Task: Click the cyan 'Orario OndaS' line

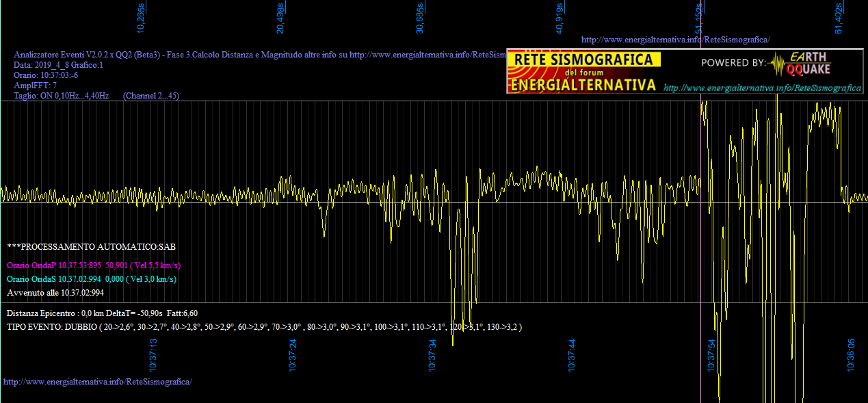Action: click(x=92, y=279)
